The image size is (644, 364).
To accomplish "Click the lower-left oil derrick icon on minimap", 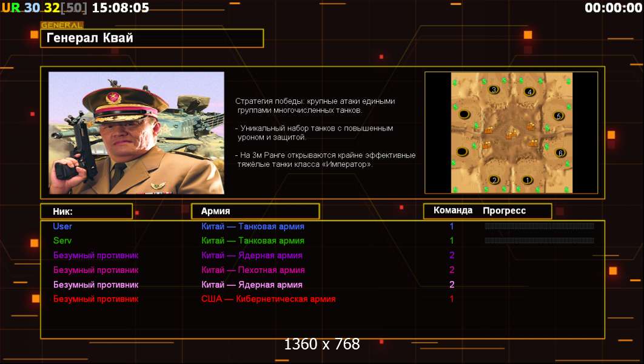I will 487,145.
